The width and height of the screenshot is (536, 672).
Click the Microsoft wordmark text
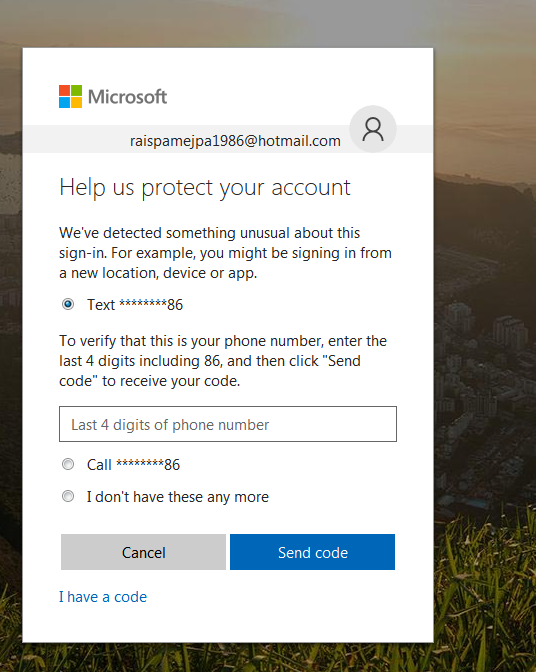tap(127, 97)
